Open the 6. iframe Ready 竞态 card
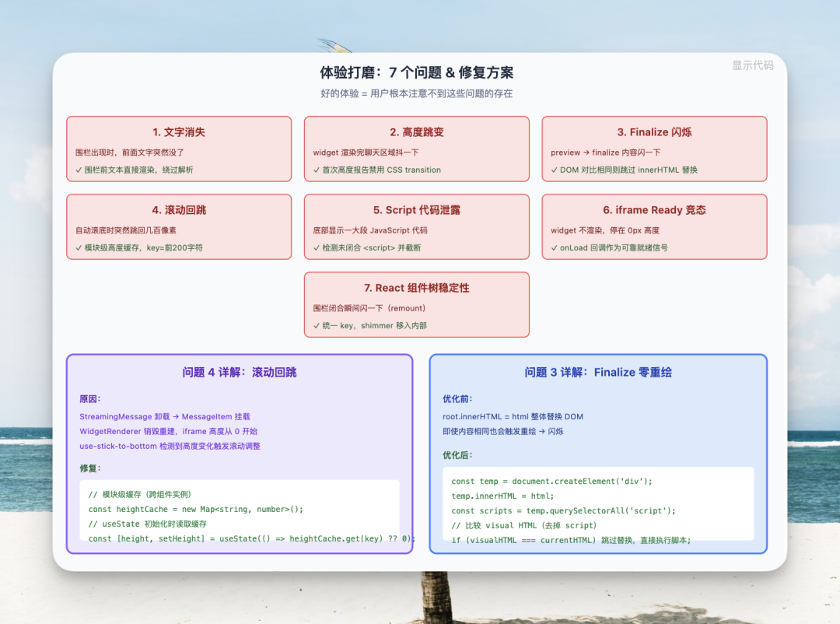840x624 pixels. (654, 226)
